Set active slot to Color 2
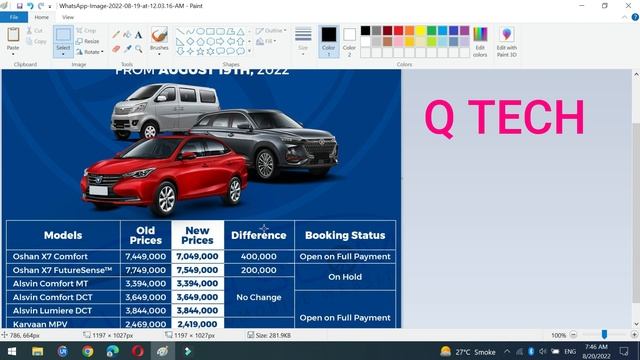The height and width of the screenshot is (360, 640). pos(349,42)
